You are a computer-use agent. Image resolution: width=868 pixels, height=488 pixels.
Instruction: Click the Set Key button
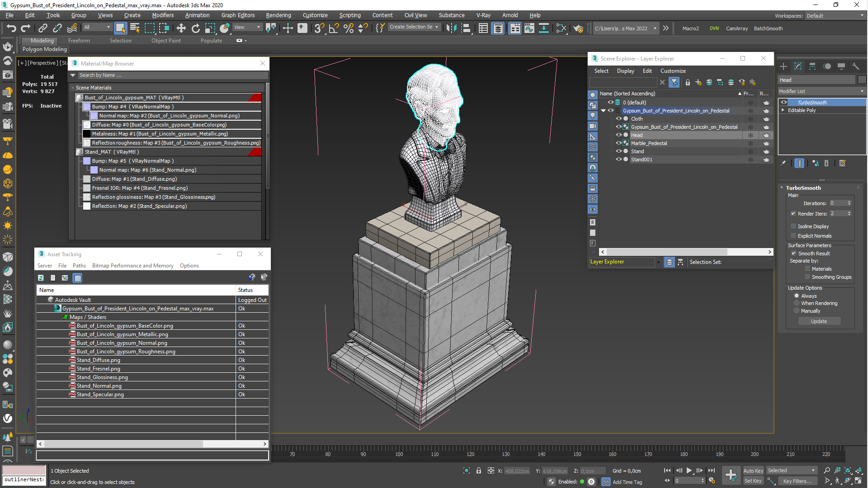coord(753,481)
